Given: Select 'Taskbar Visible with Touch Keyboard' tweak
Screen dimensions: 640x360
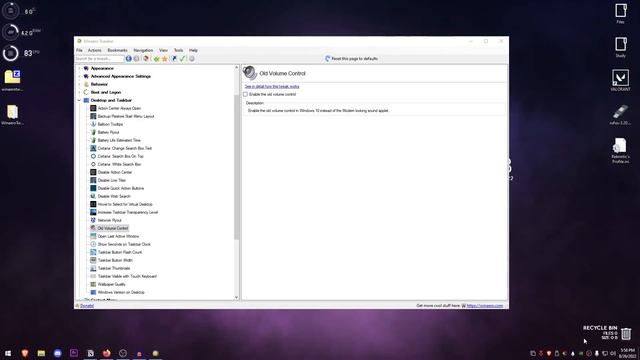Looking at the screenshot, I should (x=127, y=276).
